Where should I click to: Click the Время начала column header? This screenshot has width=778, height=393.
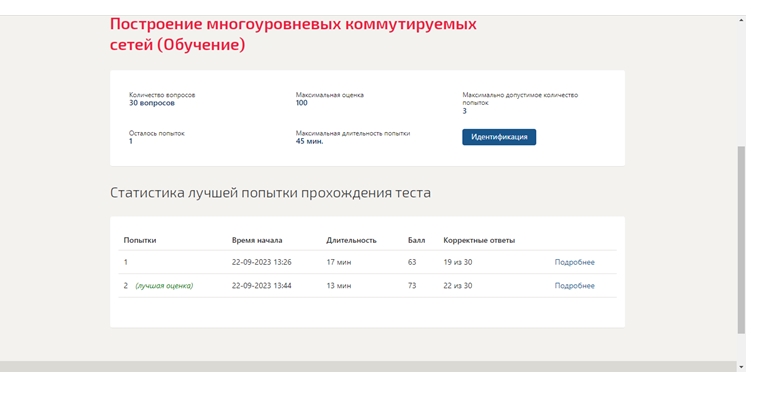coord(257,240)
